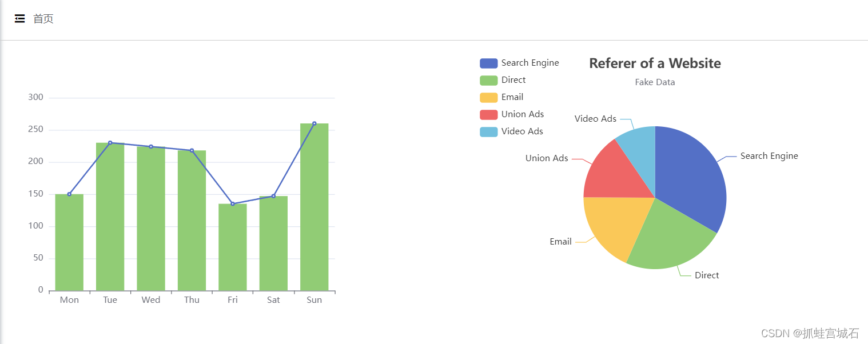The image size is (868, 344).
Task: Click the Search Engine callout label
Action: click(x=769, y=155)
